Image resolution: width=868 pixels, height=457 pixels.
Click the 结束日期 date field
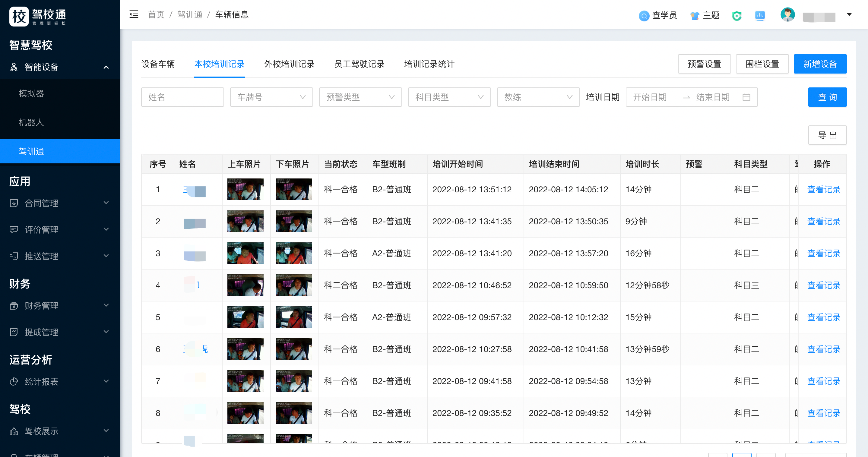713,97
